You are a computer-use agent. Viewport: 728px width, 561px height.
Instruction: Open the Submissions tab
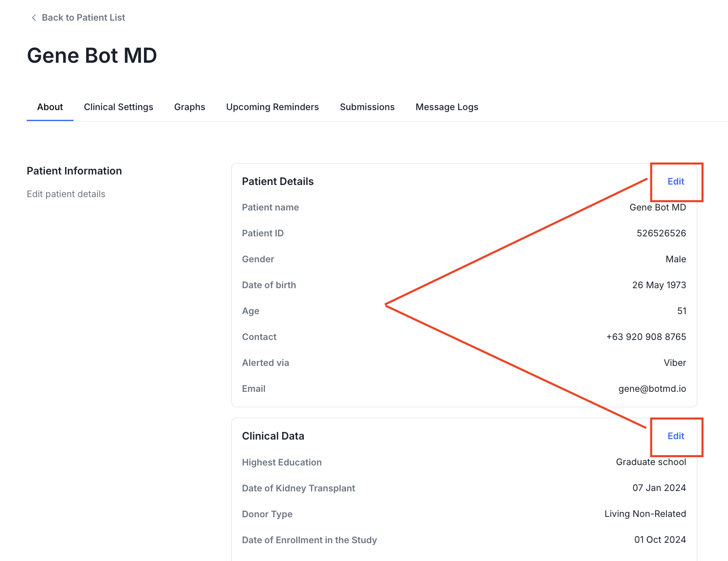[367, 107]
